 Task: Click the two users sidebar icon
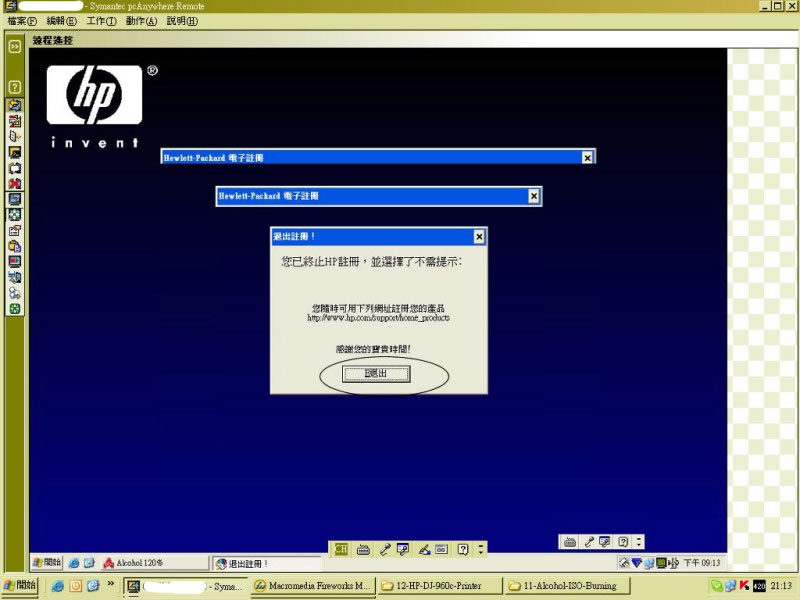[x=15, y=293]
